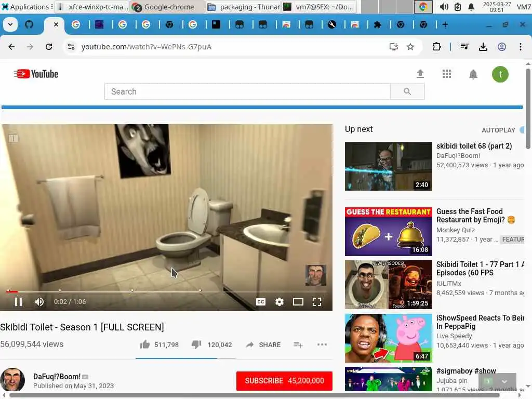Screen dimensions: 532x399
Task: Close the current YouTube tab
Action: [x=56, y=24]
